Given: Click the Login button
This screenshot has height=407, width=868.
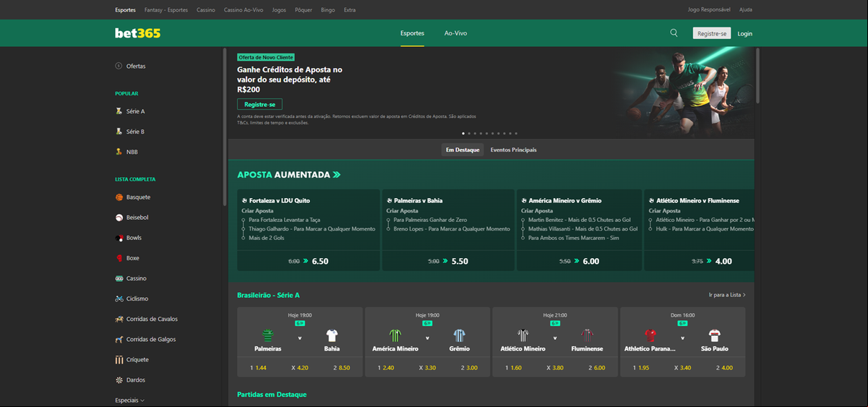Looking at the screenshot, I should click(x=744, y=33).
